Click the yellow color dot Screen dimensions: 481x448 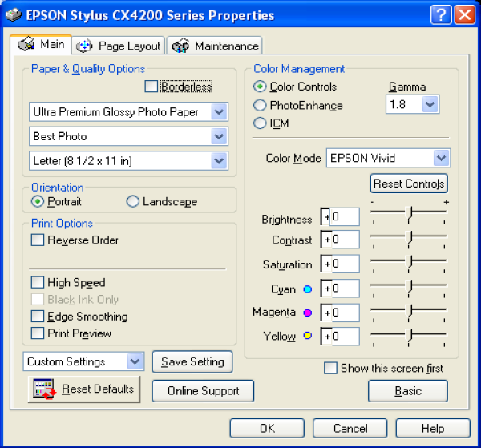pos(307,336)
